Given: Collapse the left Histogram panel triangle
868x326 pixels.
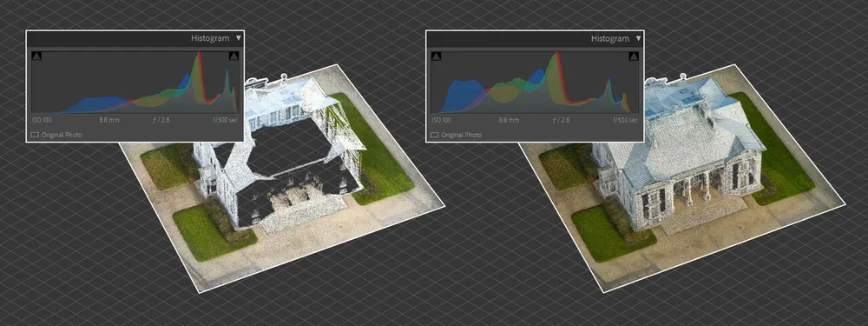Looking at the screenshot, I should (238, 38).
